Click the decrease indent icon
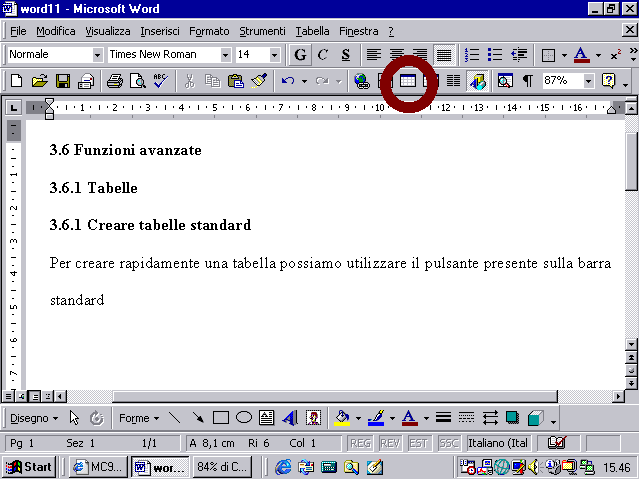The width and height of the screenshot is (639, 479). pos(519,55)
